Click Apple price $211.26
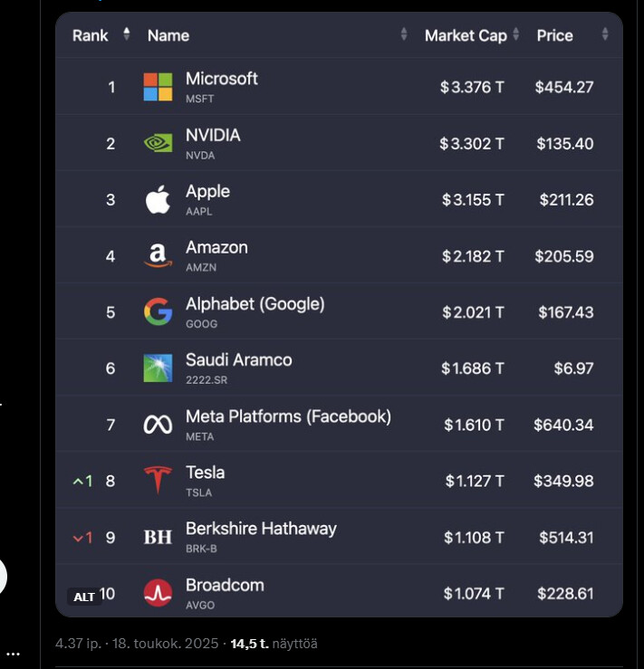Screen dimensions: 644x669 566,200
